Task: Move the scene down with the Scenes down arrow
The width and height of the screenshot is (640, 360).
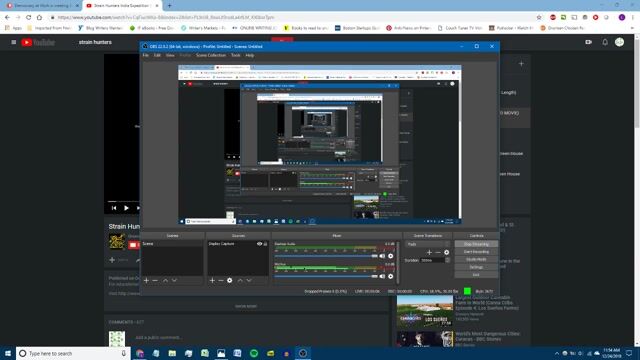Action: [174, 280]
